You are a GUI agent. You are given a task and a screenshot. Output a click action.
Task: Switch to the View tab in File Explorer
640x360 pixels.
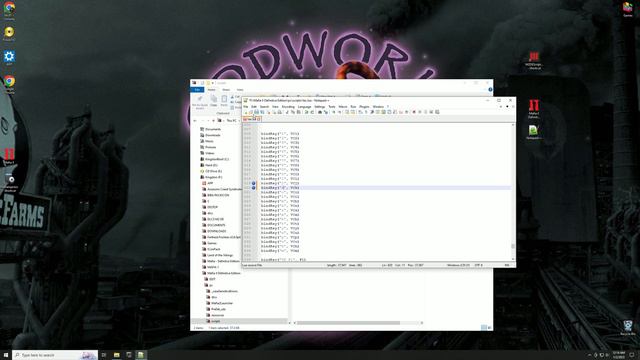240,90
